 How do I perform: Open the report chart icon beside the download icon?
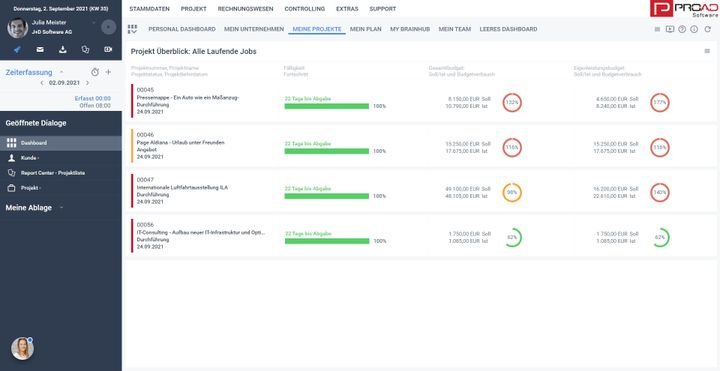pos(85,50)
